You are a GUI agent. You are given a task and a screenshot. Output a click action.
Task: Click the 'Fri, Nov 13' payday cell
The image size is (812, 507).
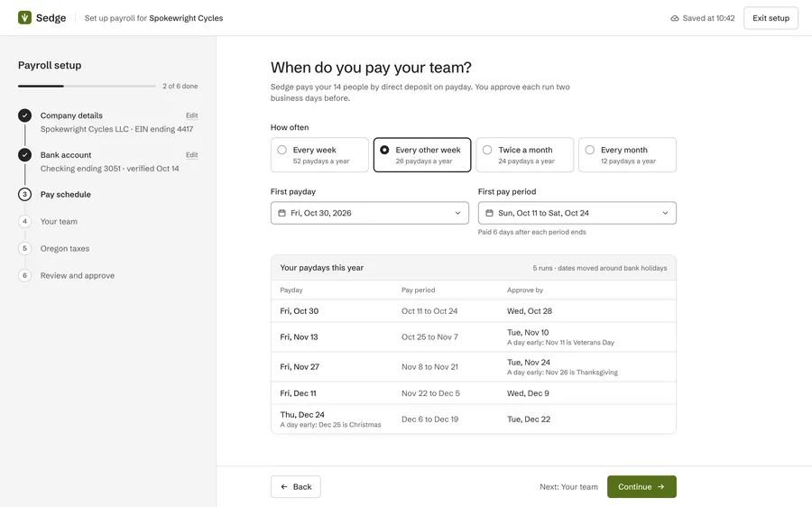click(299, 336)
